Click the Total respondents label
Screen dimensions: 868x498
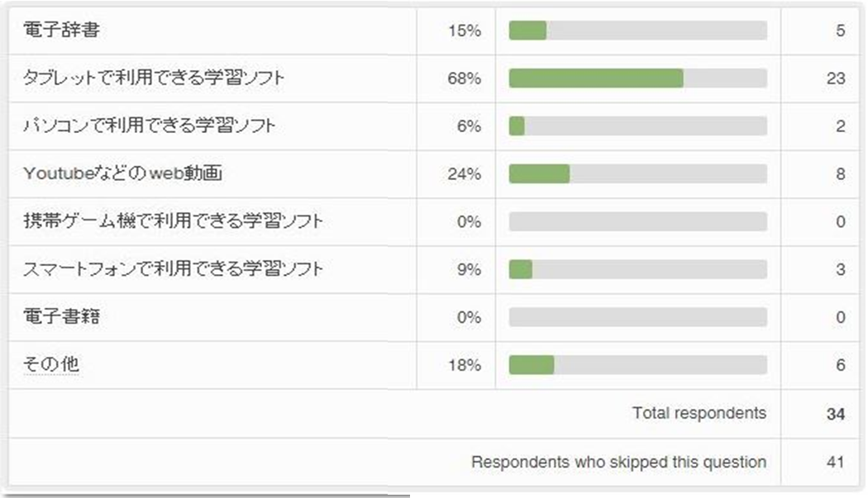tap(699, 413)
